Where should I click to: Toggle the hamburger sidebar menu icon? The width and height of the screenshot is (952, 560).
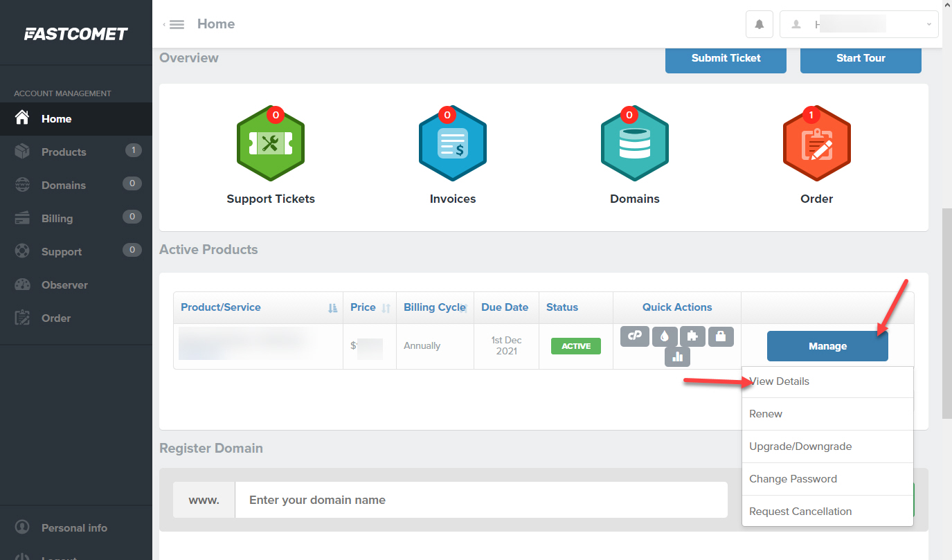(x=177, y=24)
